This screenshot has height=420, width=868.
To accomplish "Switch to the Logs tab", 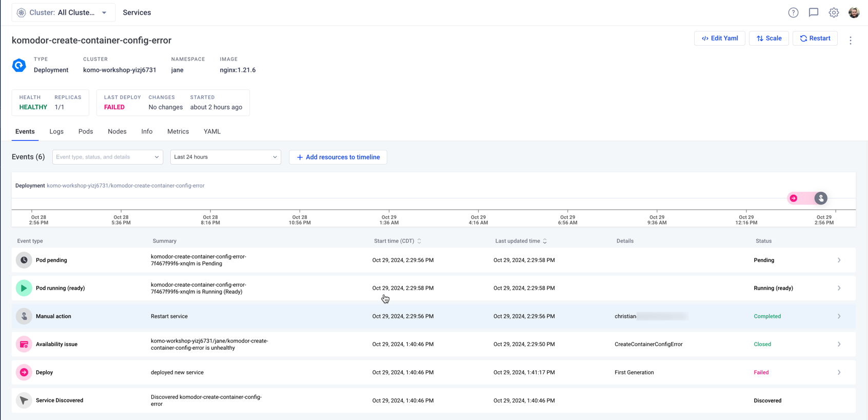I will tap(56, 132).
